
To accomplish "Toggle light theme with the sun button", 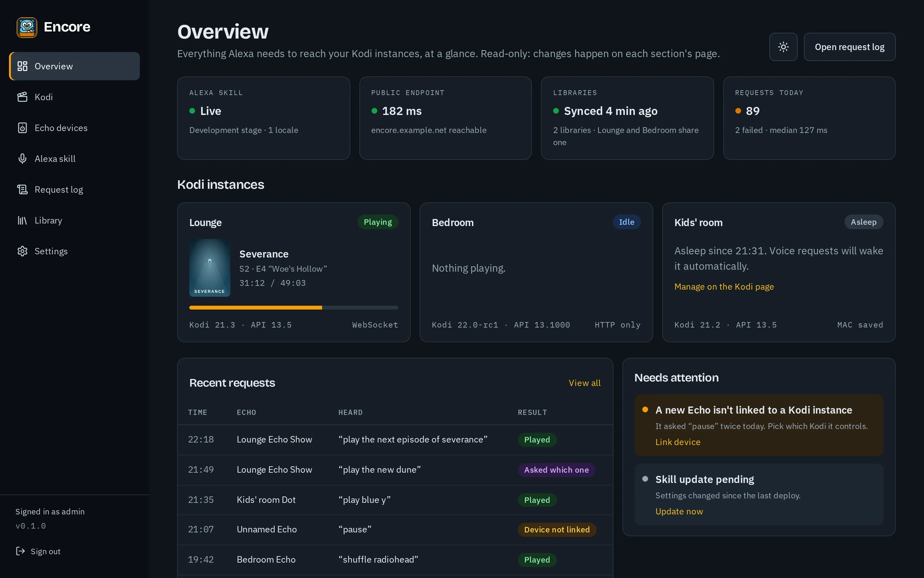I will (x=783, y=47).
